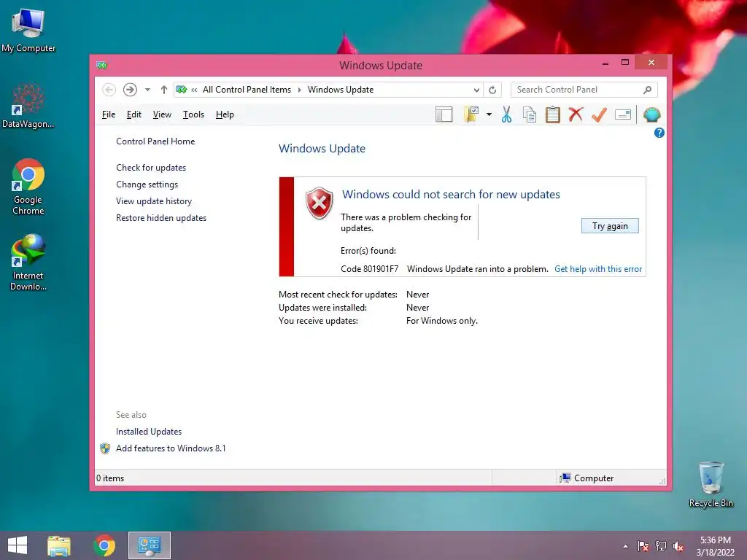This screenshot has height=560, width=747.
Task: Click the Properties toolbar icon
Action: coord(623,114)
